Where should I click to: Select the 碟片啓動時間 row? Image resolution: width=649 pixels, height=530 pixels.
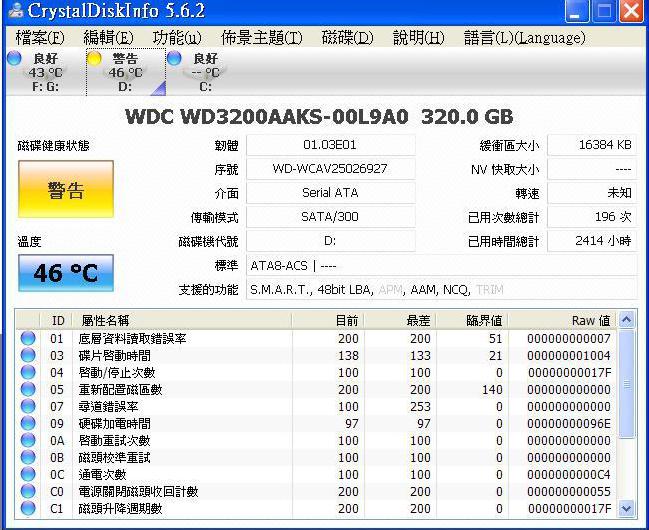pyautogui.click(x=316, y=355)
